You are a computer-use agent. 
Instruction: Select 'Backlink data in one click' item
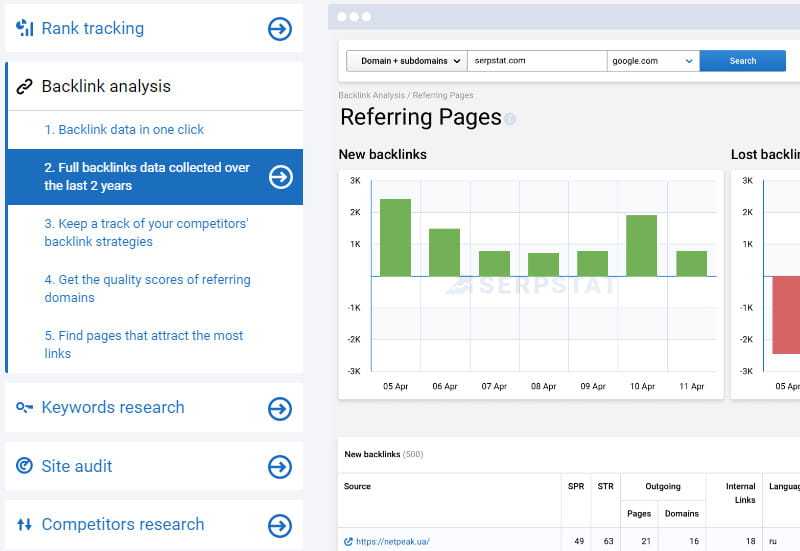click(x=124, y=130)
